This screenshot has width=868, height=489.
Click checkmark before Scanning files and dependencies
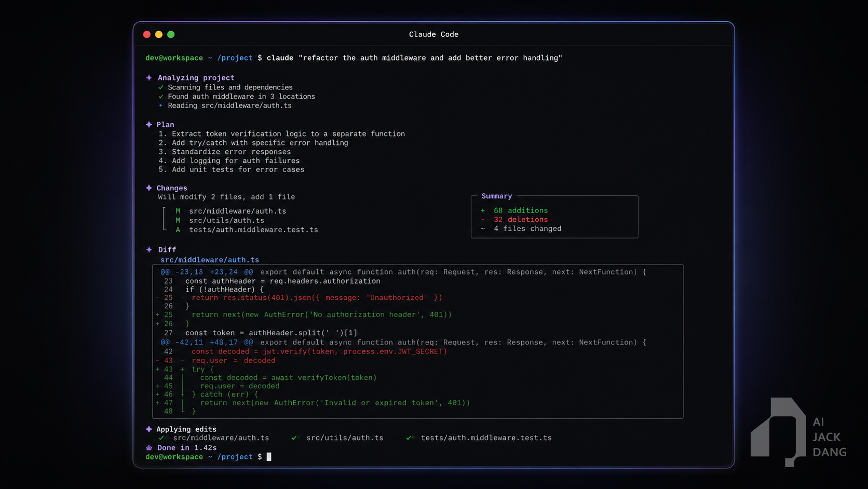click(161, 87)
